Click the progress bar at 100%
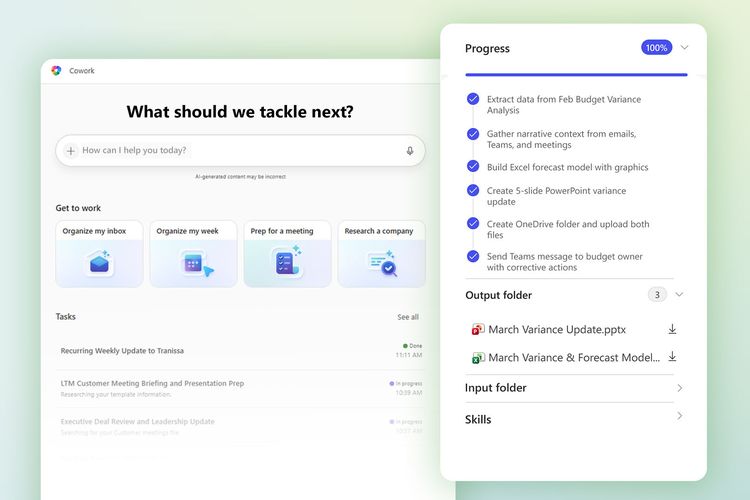This screenshot has width=750, height=500. (576, 74)
